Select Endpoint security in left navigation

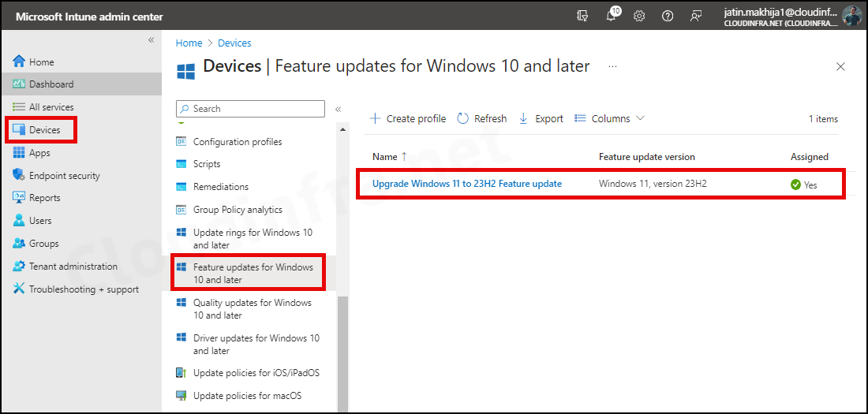[64, 175]
